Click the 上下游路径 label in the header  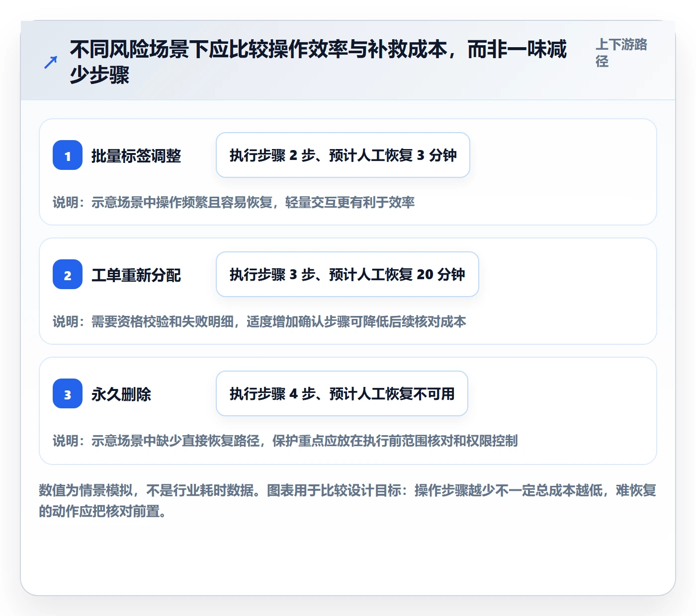pos(621,53)
